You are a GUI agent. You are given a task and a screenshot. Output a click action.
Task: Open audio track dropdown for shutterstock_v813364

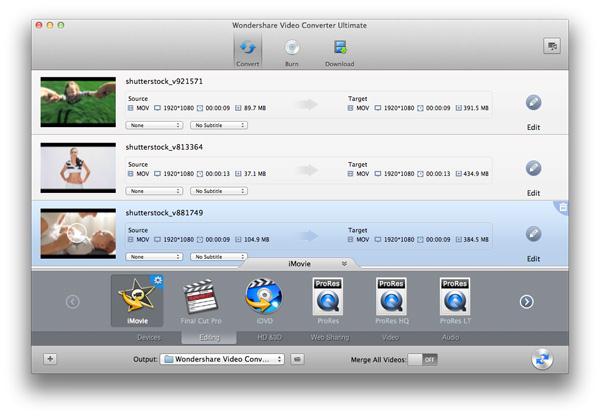click(x=154, y=191)
